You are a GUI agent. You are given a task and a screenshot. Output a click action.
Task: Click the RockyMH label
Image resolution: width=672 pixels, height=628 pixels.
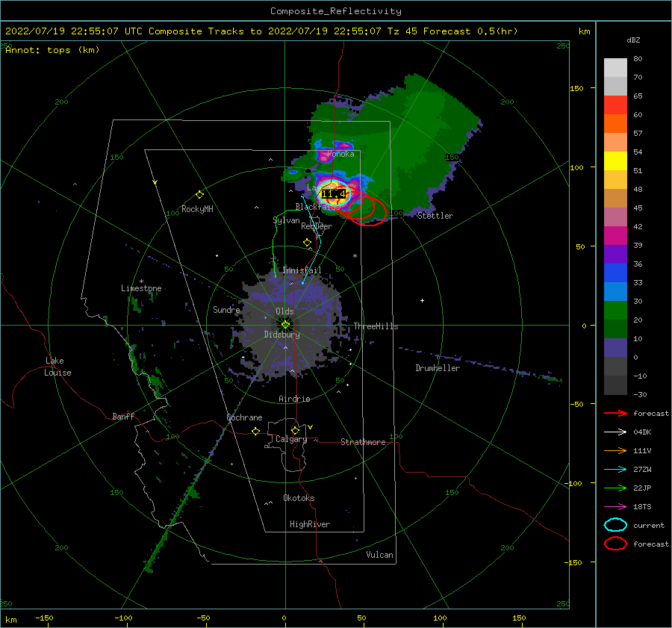pyautogui.click(x=197, y=209)
